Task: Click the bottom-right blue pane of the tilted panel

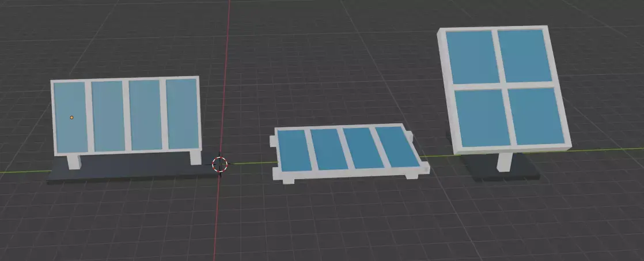Action: click(x=536, y=115)
